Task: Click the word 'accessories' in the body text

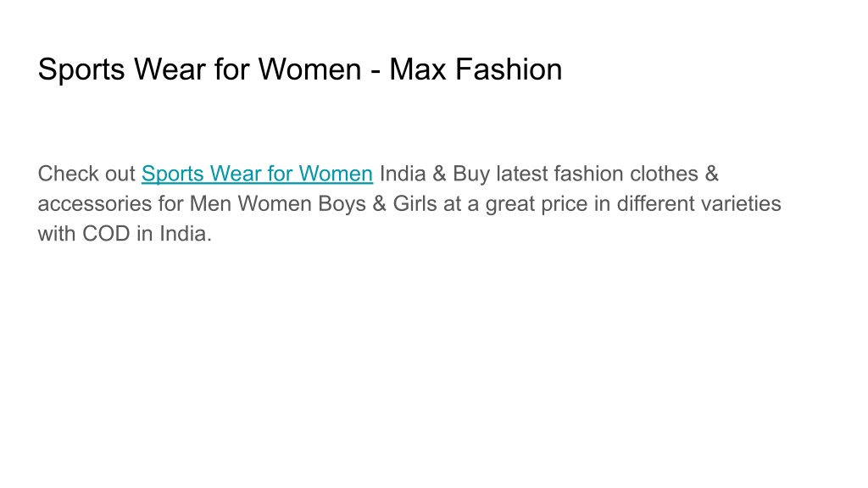Action: pos(95,204)
